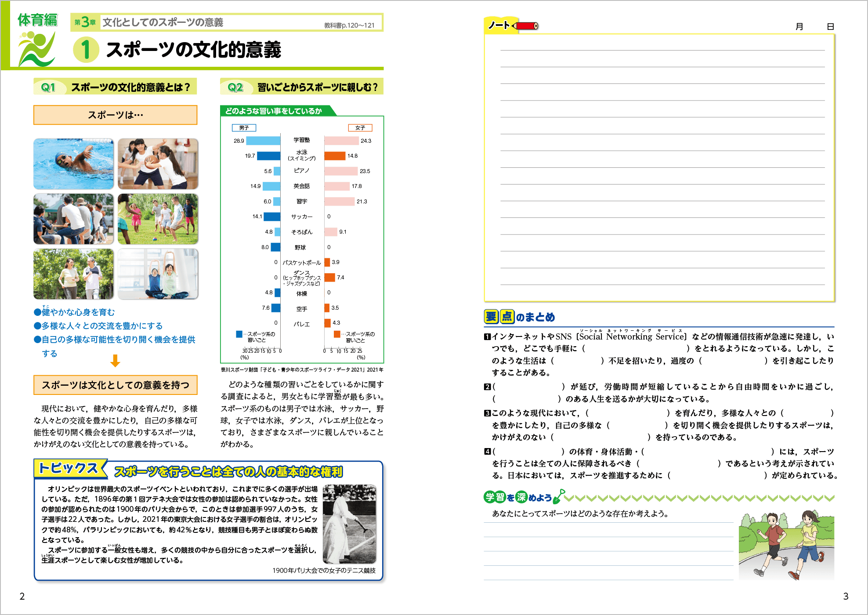Click the first ruled line in the note area

click(x=662, y=50)
